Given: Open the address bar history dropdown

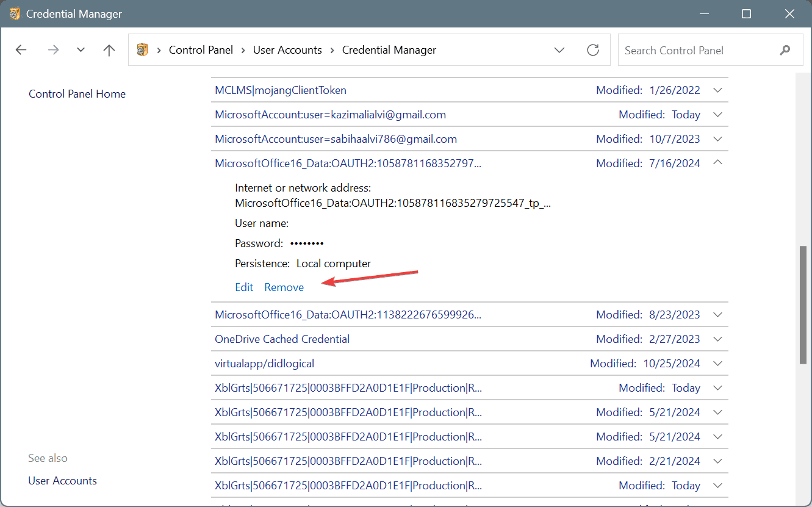Looking at the screenshot, I should click(x=559, y=50).
